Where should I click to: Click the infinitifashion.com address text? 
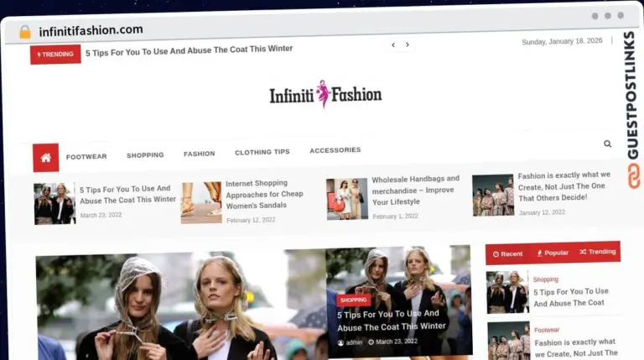(x=91, y=30)
